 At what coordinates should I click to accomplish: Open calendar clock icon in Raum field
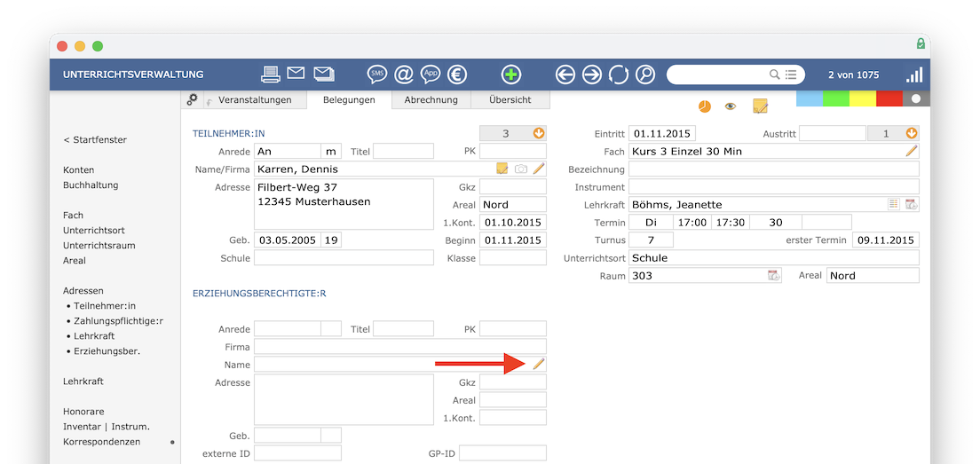(774, 275)
